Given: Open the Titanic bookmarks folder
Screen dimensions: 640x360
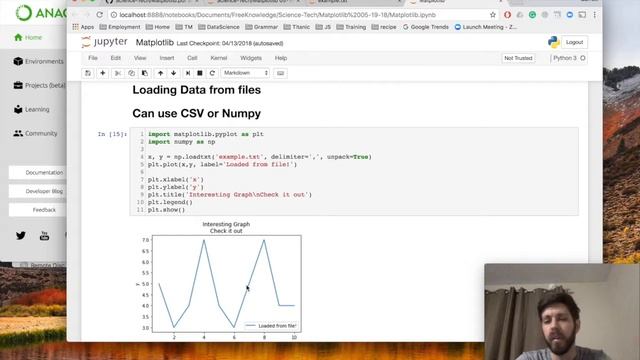Looking at the screenshot, I should pos(296,27).
